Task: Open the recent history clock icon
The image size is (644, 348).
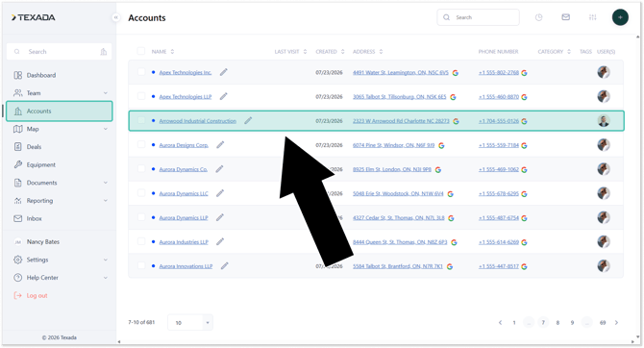Action: 538,17
